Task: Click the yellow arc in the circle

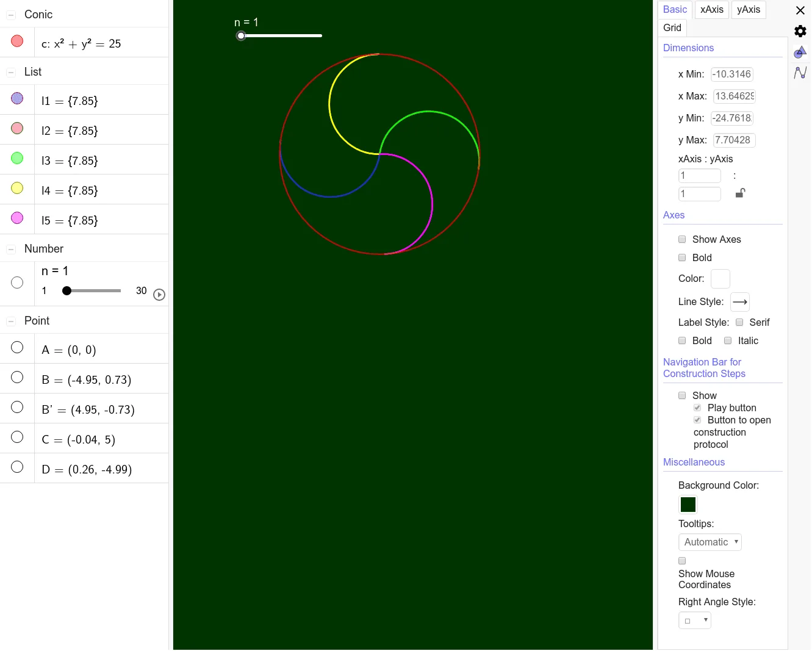Action: click(330, 104)
